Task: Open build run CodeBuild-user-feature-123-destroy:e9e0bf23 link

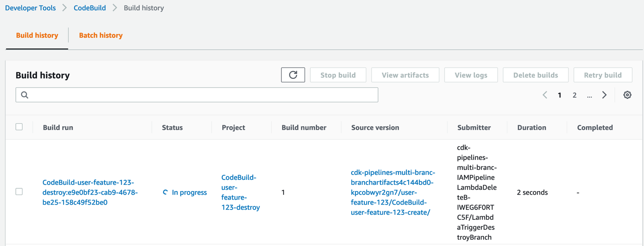Action: pyautogui.click(x=90, y=192)
